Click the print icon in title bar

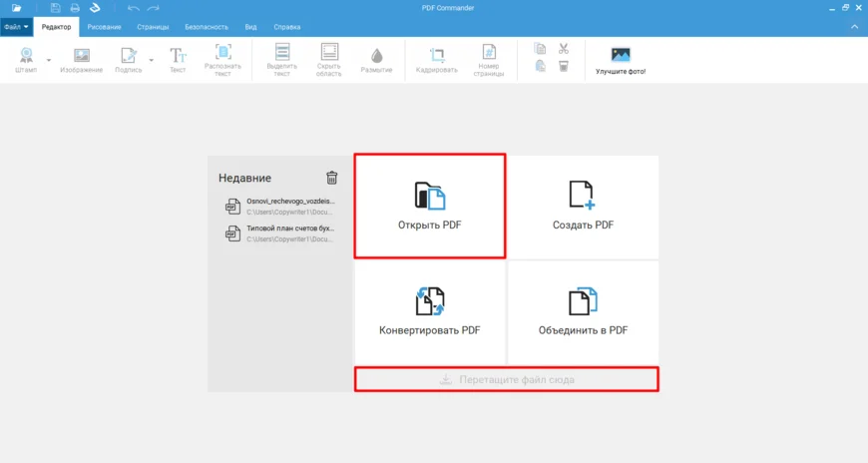point(75,8)
